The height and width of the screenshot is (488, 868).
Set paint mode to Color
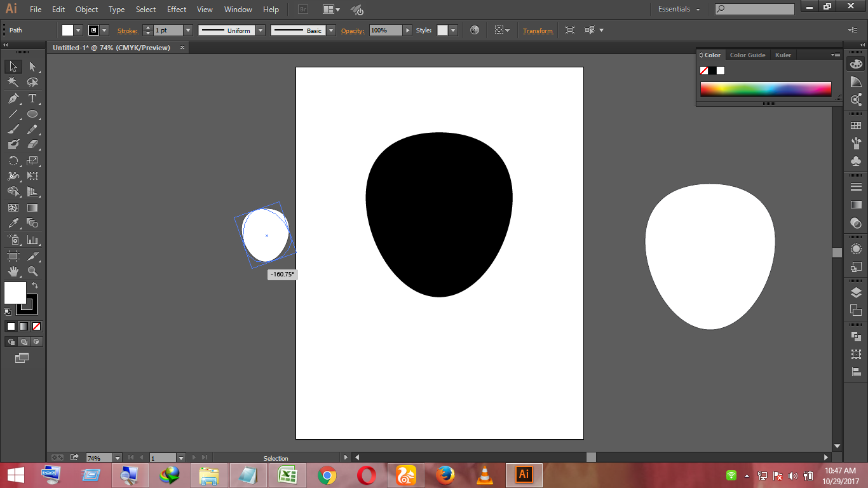pos(11,326)
